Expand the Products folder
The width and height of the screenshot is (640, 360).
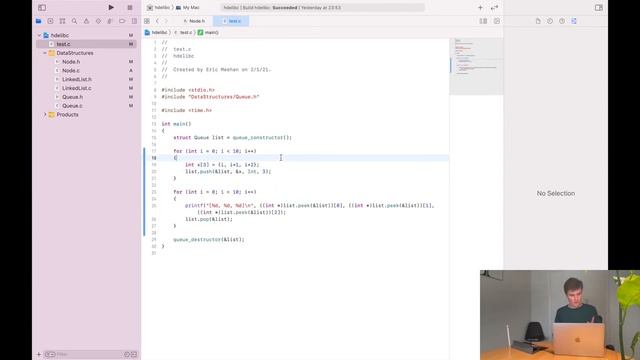tap(45, 115)
